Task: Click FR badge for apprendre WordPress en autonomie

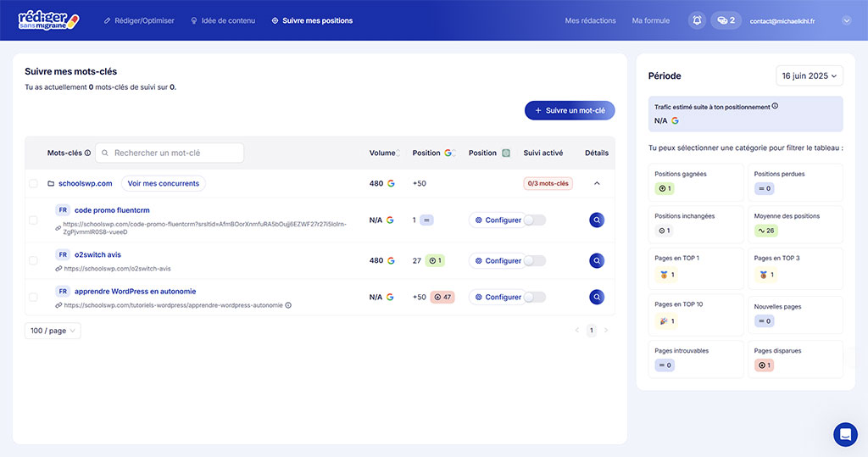Action: coord(63,292)
